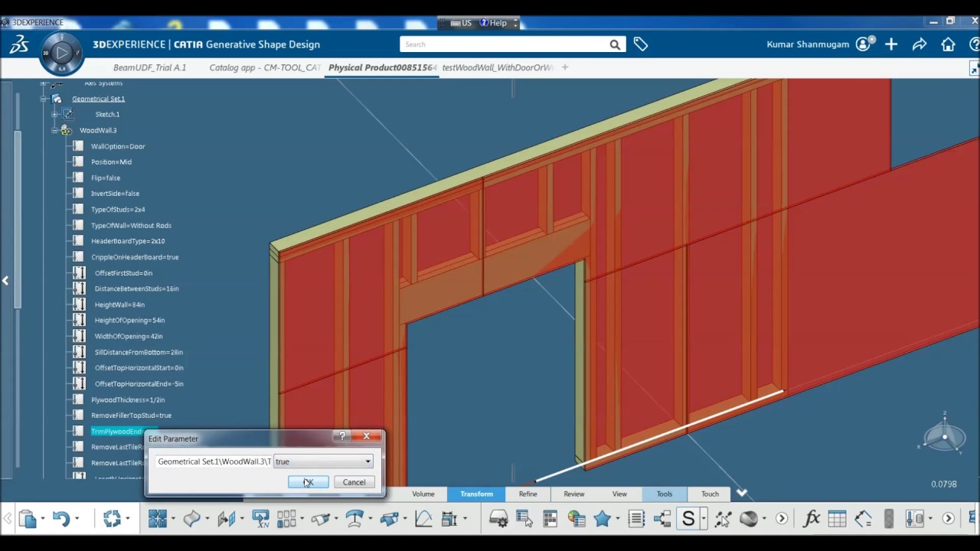
Task: Open dropdown arrow next to blue star icon
Action: pos(618,519)
